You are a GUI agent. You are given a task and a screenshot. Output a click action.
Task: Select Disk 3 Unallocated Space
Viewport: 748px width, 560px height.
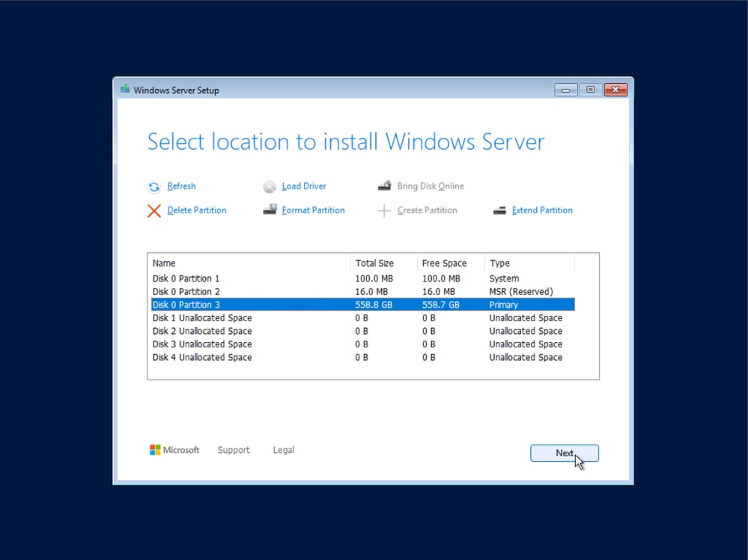pos(202,344)
